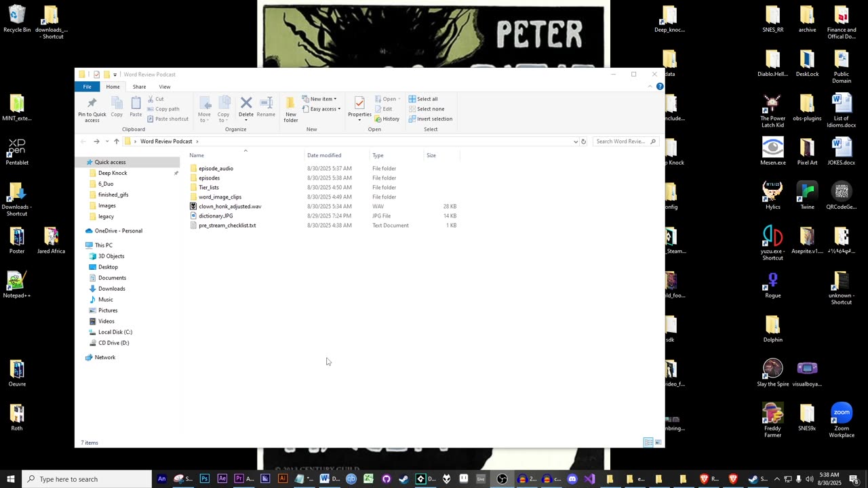Sort files by the Size column header
The width and height of the screenshot is (868, 488).
click(441, 155)
